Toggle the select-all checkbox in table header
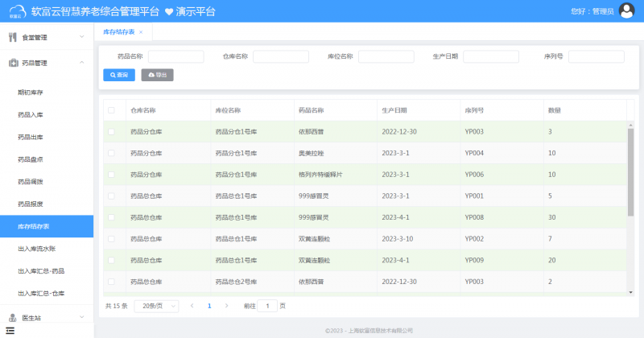 click(x=111, y=109)
